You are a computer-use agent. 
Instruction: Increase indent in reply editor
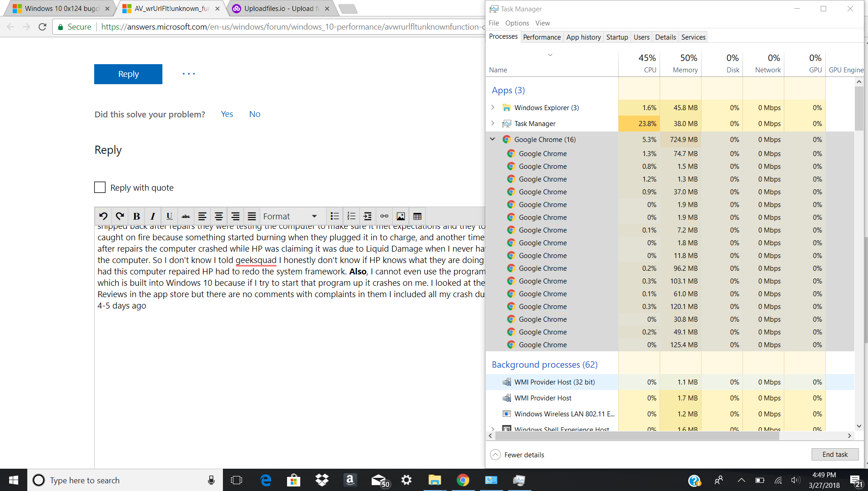(x=368, y=216)
